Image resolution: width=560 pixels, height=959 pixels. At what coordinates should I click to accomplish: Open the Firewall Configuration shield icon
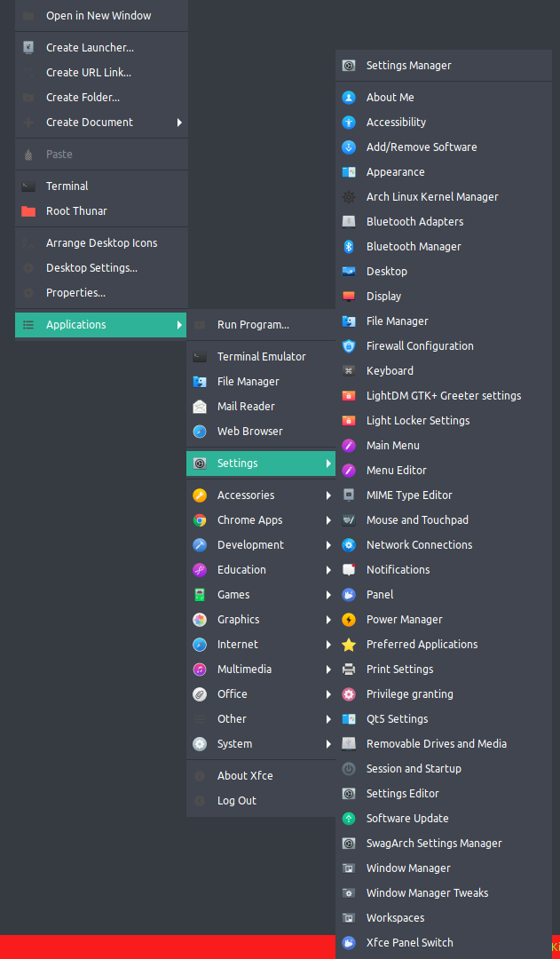[x=349, y=345]
